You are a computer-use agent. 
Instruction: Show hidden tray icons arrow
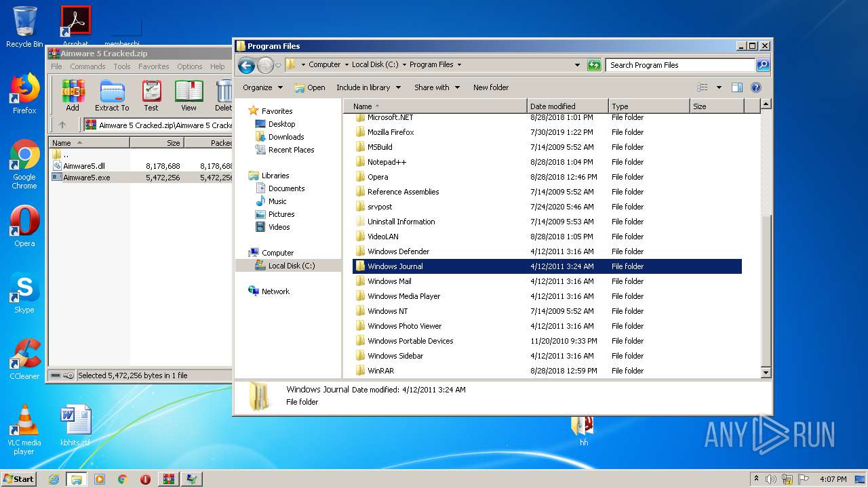pyautogui.click(x=757, y=479)
